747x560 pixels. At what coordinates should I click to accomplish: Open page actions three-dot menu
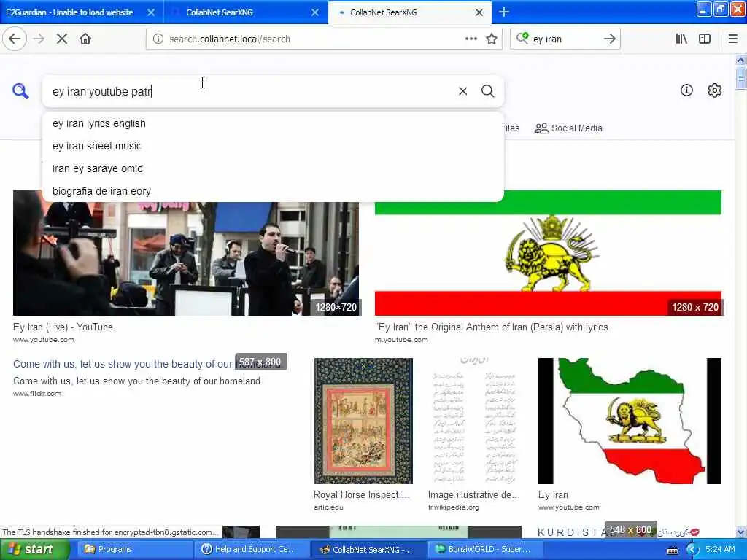471,39
